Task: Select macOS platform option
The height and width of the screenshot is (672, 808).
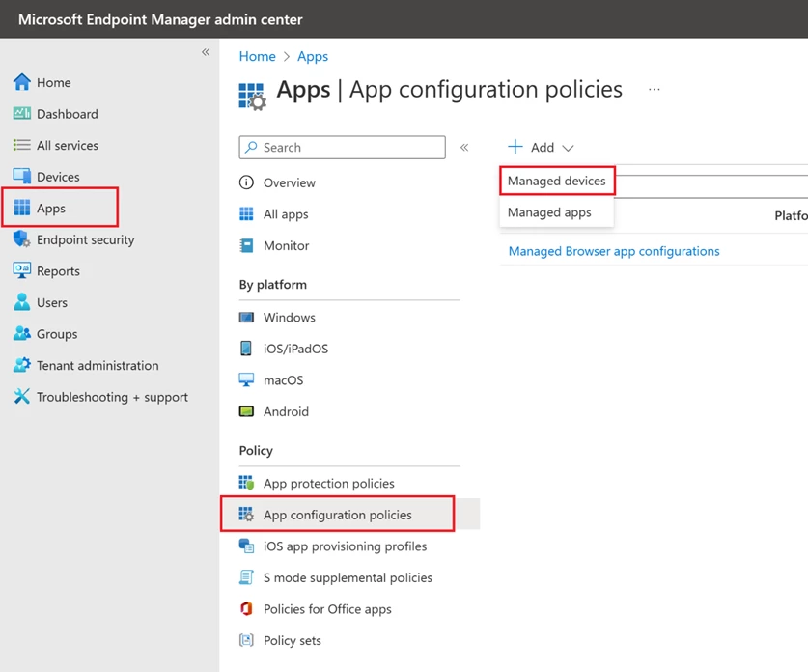Action: [280, 379]
